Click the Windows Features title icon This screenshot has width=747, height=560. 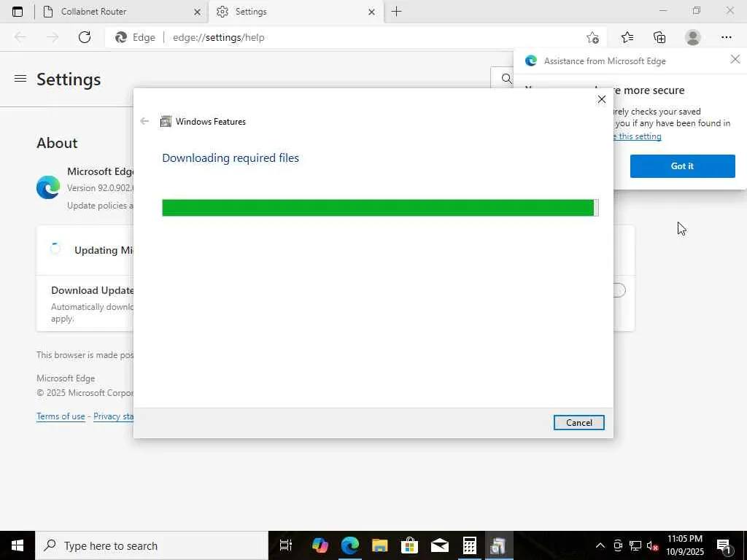[x=166, y=122]
